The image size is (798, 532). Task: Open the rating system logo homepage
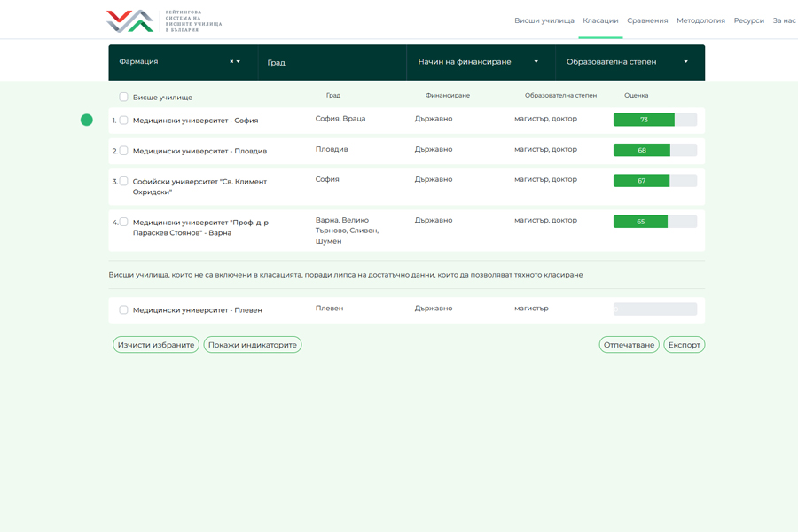click(164, 21)
